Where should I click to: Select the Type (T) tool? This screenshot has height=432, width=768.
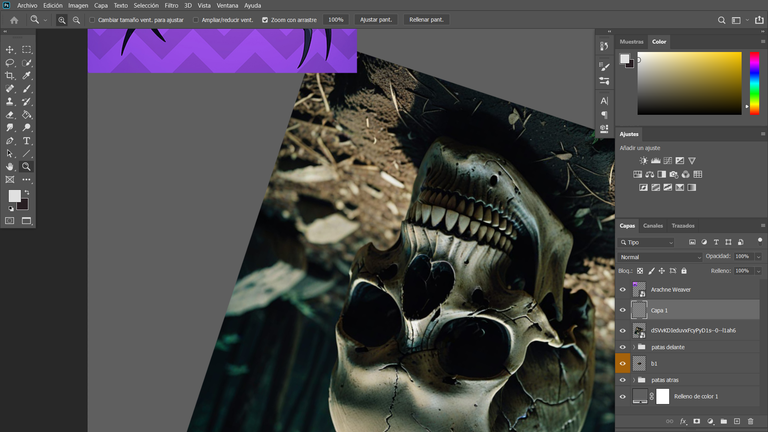(x=26, y=141)
